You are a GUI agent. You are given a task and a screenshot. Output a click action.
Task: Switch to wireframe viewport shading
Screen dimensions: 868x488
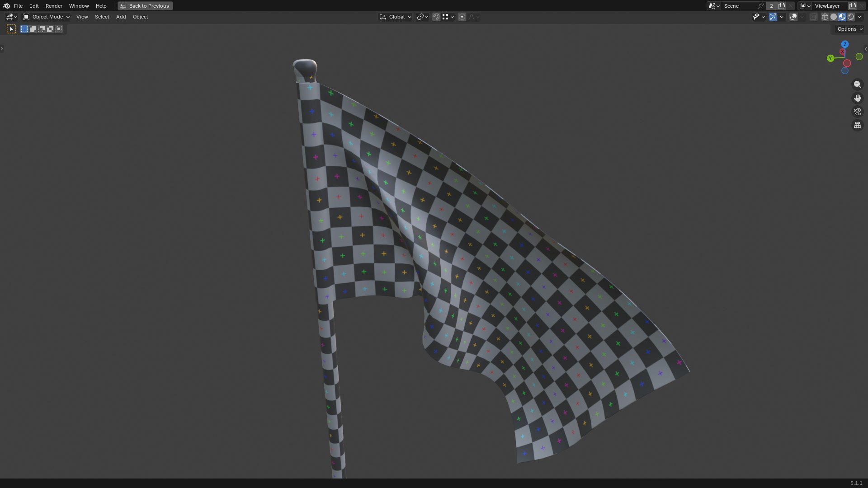coord(825,17)
